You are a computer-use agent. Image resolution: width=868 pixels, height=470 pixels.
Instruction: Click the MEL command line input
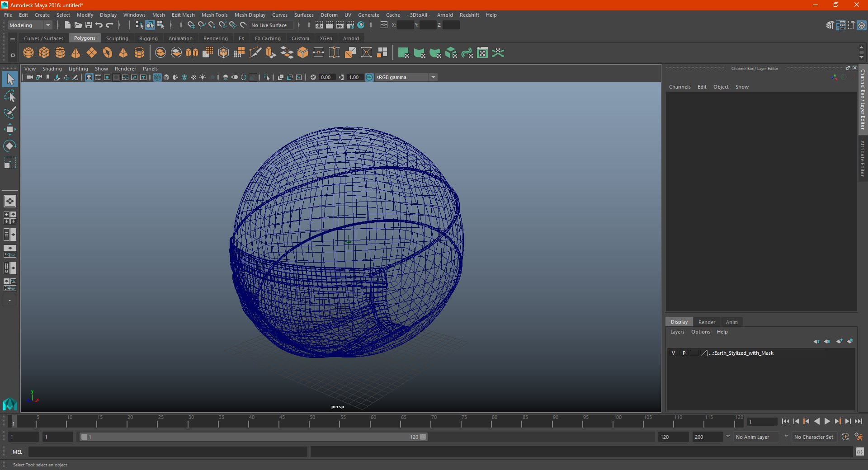coord(168,452)
